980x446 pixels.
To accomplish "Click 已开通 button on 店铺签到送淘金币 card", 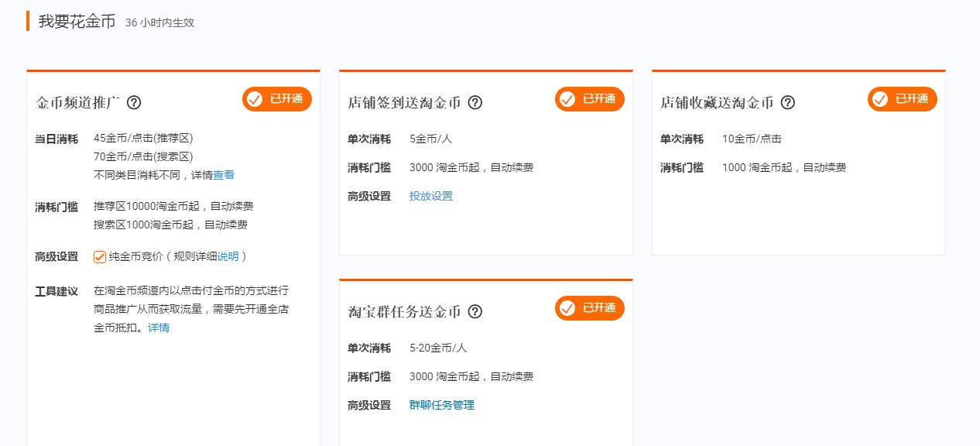I will [x=589, y=99].
